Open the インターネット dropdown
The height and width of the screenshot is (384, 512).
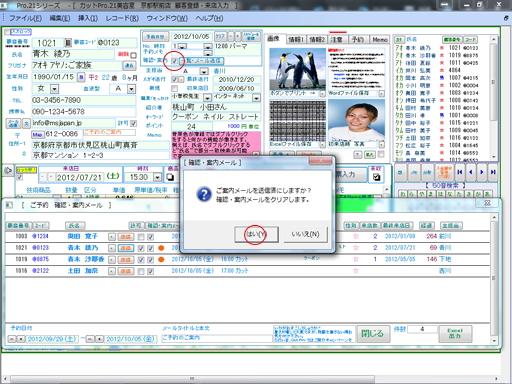(256, 98)
